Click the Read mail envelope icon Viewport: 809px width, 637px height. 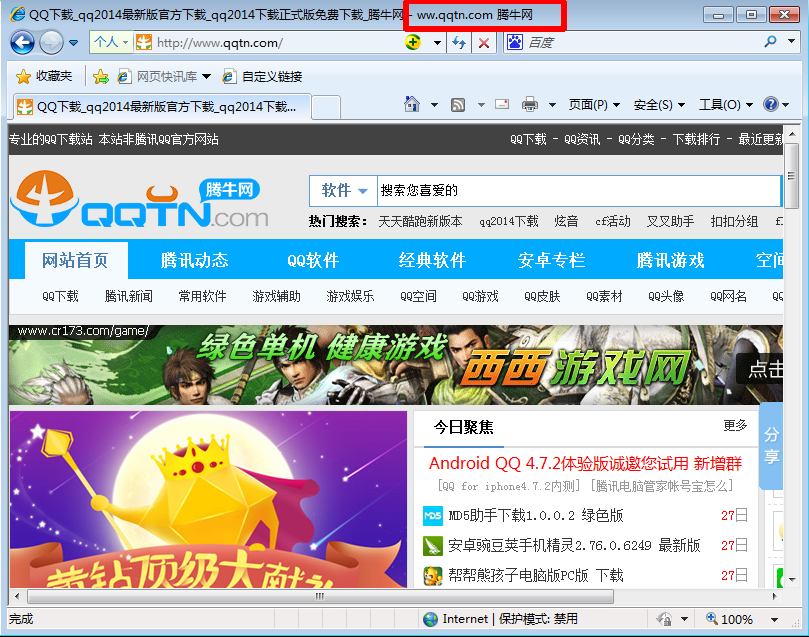(502, 104)
